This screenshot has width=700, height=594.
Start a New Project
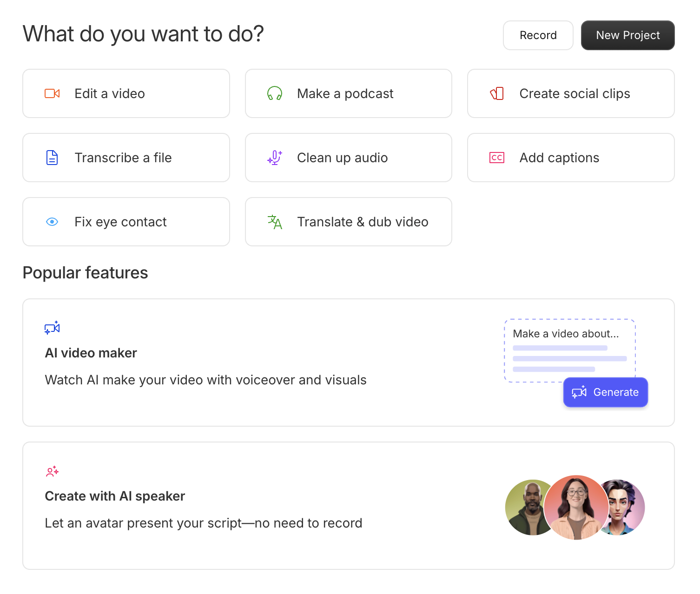pos(628,35)
